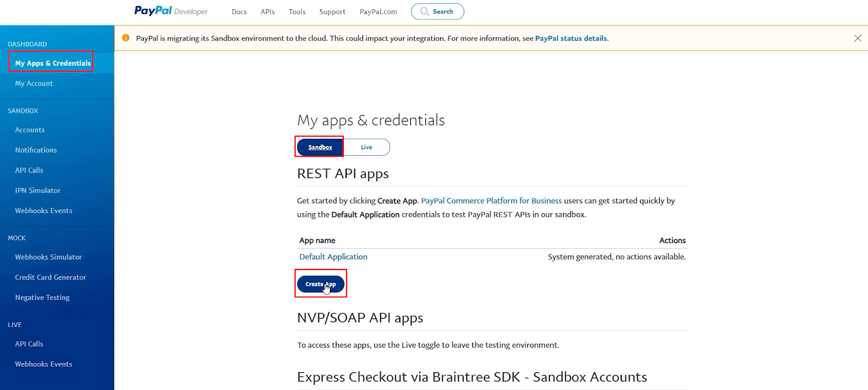
Task: Click the Create App button
Action: coord(321,284)
